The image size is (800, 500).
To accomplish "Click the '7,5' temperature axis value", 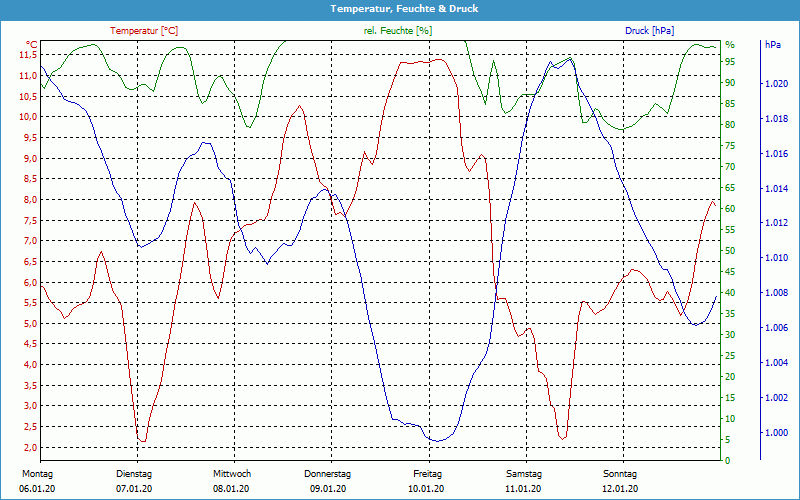I will pos(30,220).
